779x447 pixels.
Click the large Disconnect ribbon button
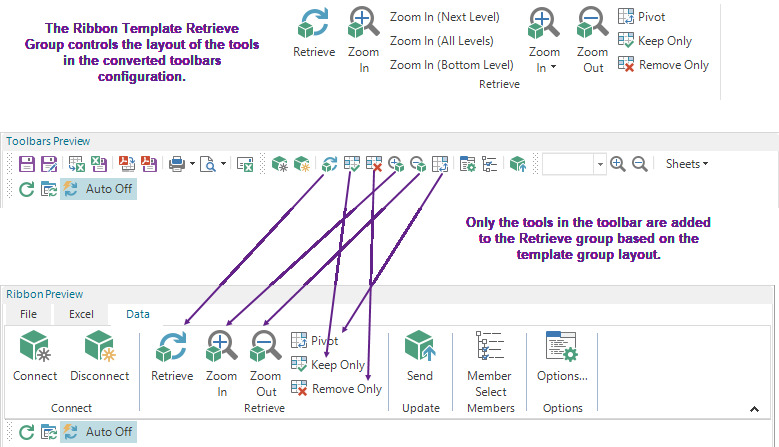tap(100, 356)
